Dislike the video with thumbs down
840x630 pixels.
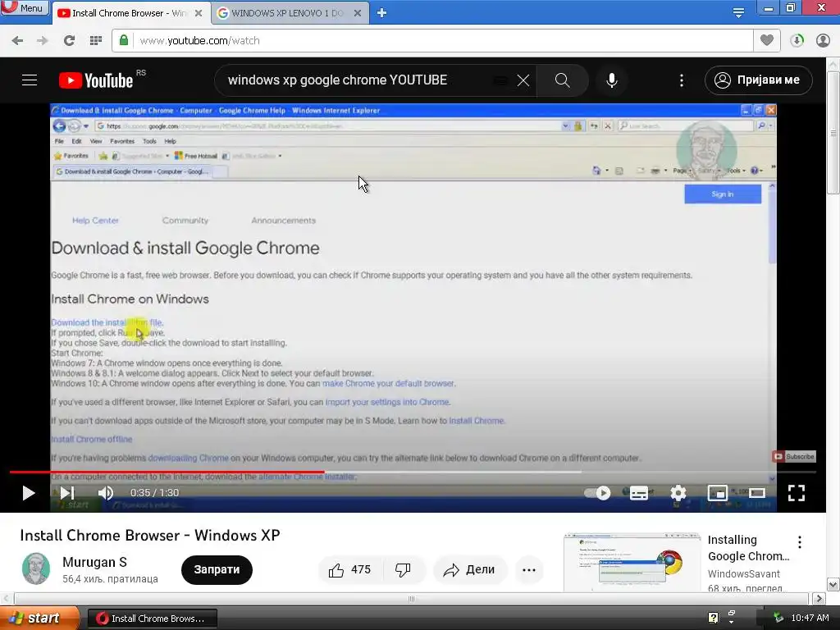tap(403, 569)
